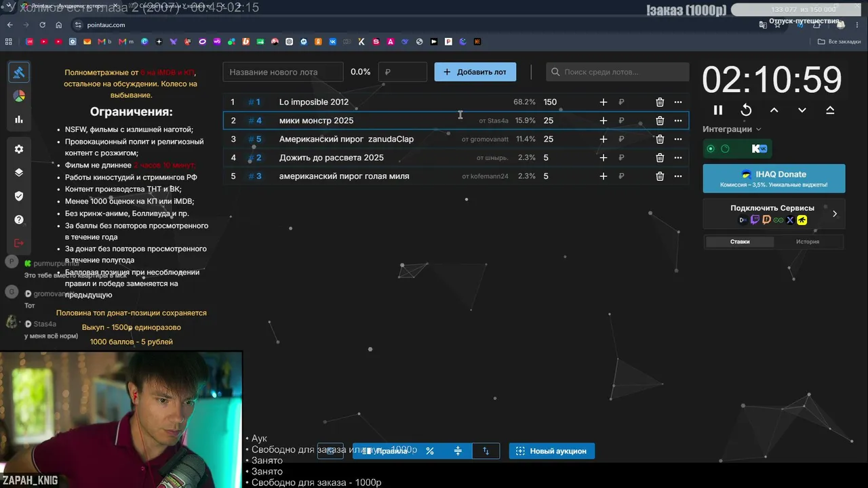Decrease timer with the down chevron
Screen dimensions: 868x488
802,110
